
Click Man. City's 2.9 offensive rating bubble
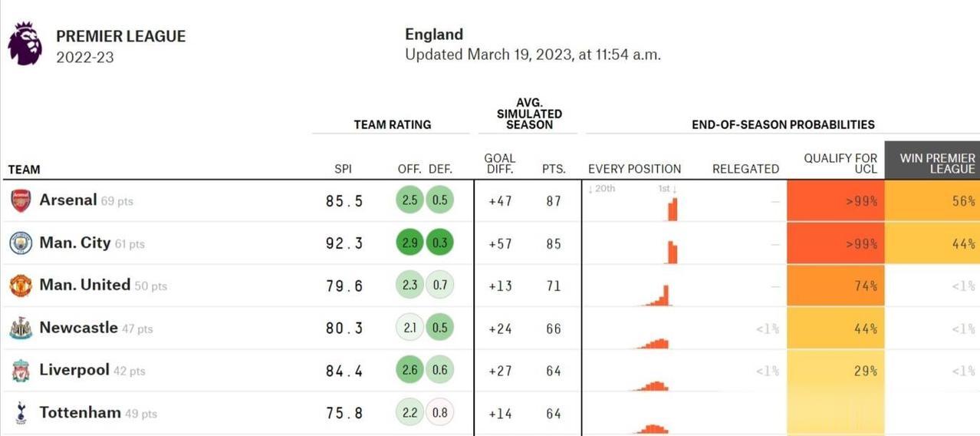410,243
